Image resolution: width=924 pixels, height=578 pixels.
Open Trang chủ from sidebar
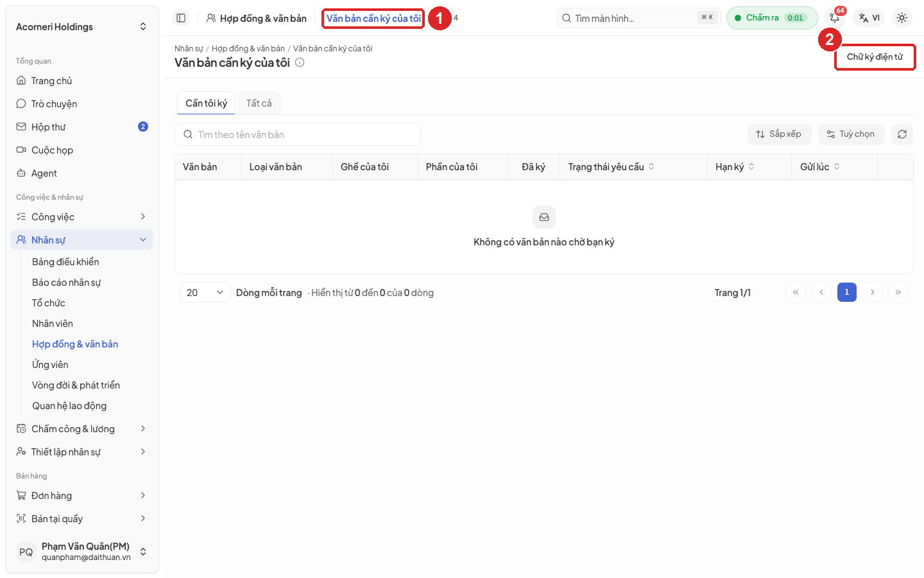click(82, 81)
